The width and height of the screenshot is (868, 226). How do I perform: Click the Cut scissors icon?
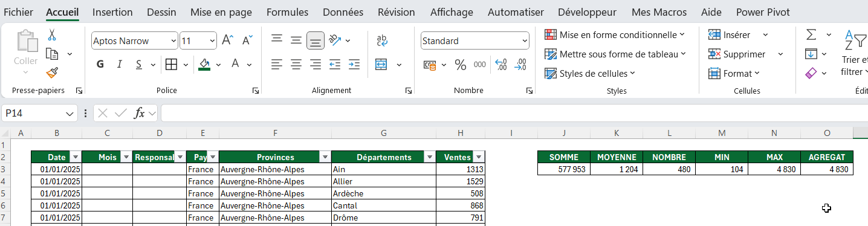(x=52, y=35)
